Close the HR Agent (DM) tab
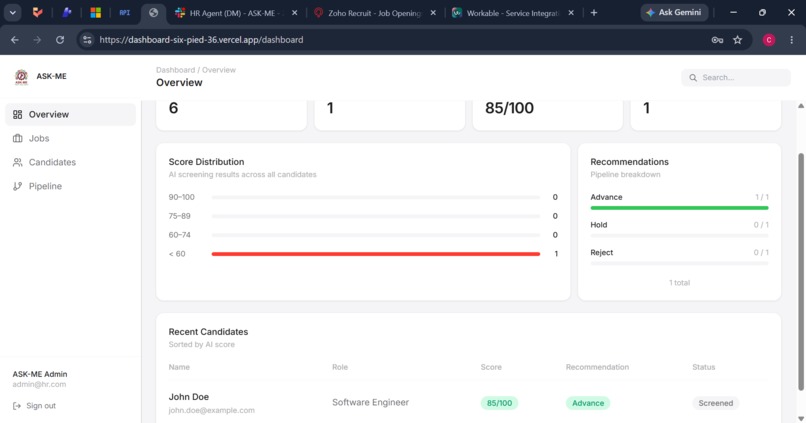806x423 pixels. pyautogui.click(x=295, y=13)
